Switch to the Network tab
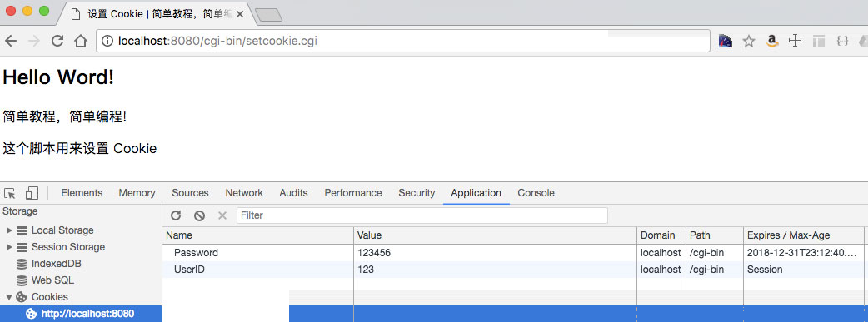The image size is (868, 322). [x=244, y=193]
